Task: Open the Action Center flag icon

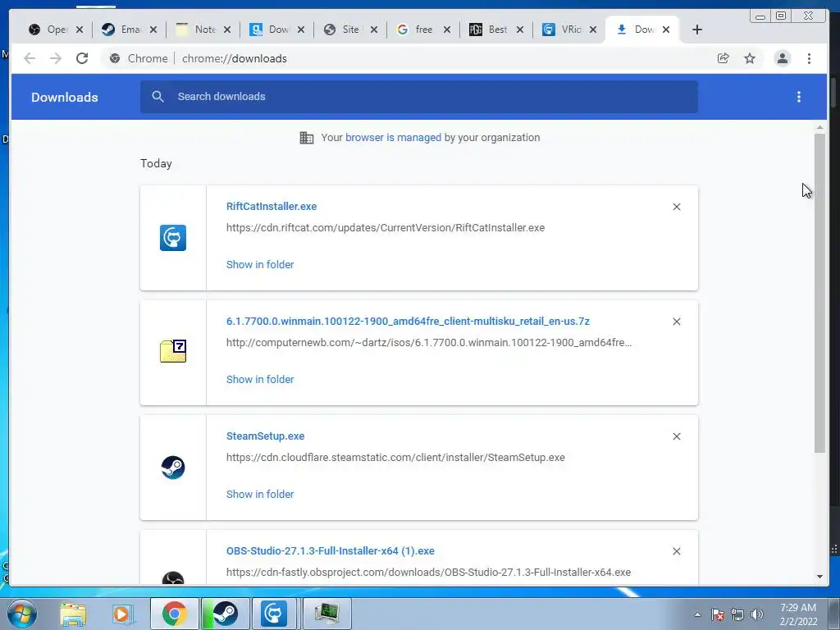Action: point(718,614)
